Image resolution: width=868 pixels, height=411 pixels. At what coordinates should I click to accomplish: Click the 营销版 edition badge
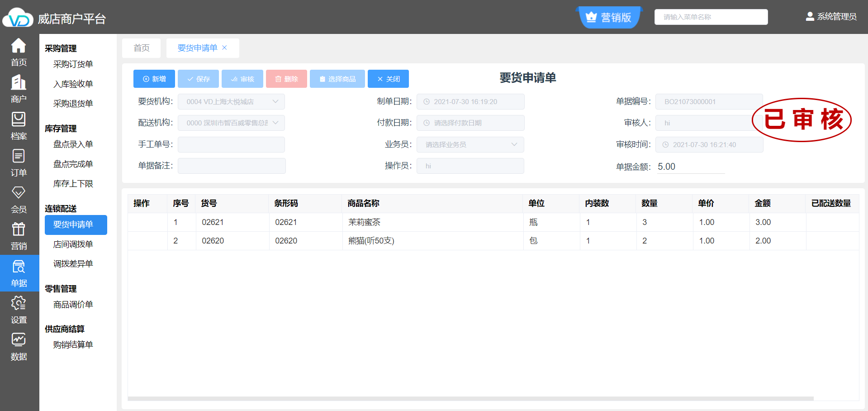(x=609, y=18)
